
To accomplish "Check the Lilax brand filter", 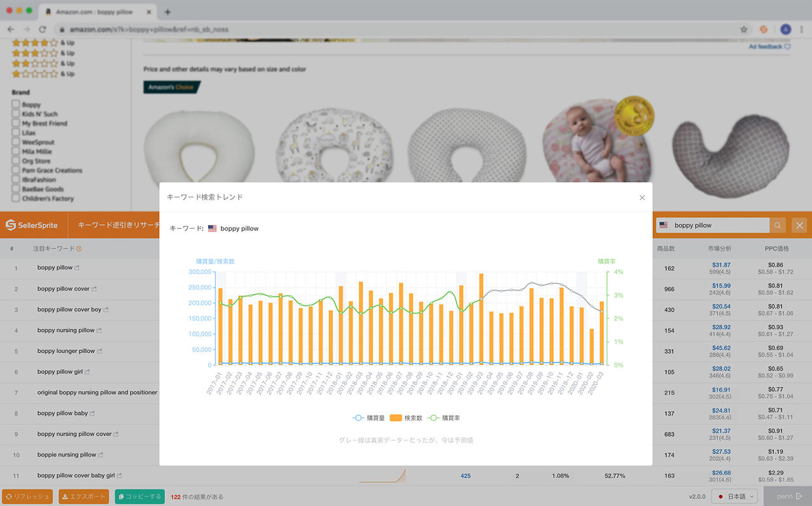I will [15, 133].
